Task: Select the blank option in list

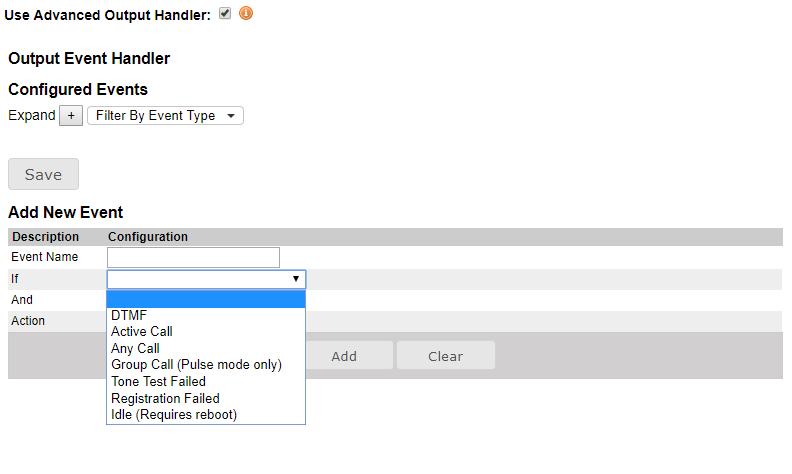Action: point(206,299)
